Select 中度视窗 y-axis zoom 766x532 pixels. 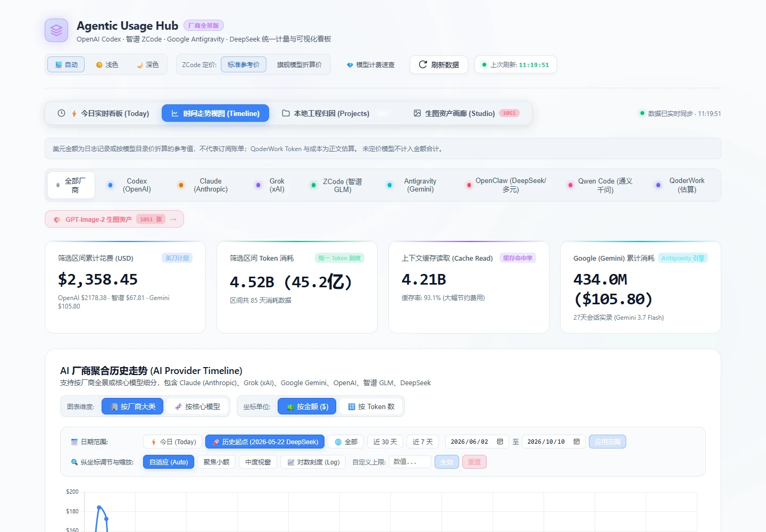(x=258, y=462)
